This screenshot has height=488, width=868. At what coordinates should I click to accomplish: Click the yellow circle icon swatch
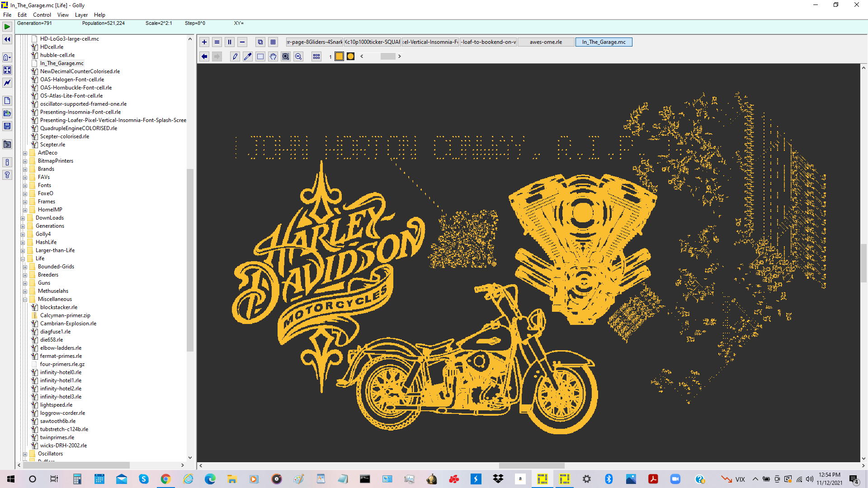click(x=350, y=56)
